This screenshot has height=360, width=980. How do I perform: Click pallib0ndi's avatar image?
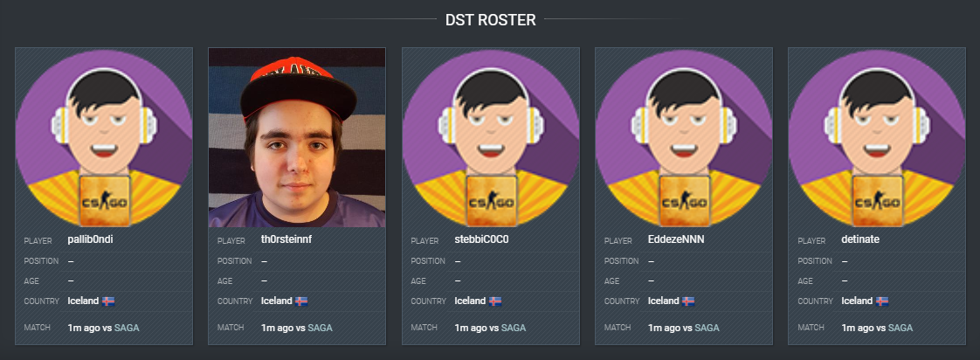click(104, 137)
